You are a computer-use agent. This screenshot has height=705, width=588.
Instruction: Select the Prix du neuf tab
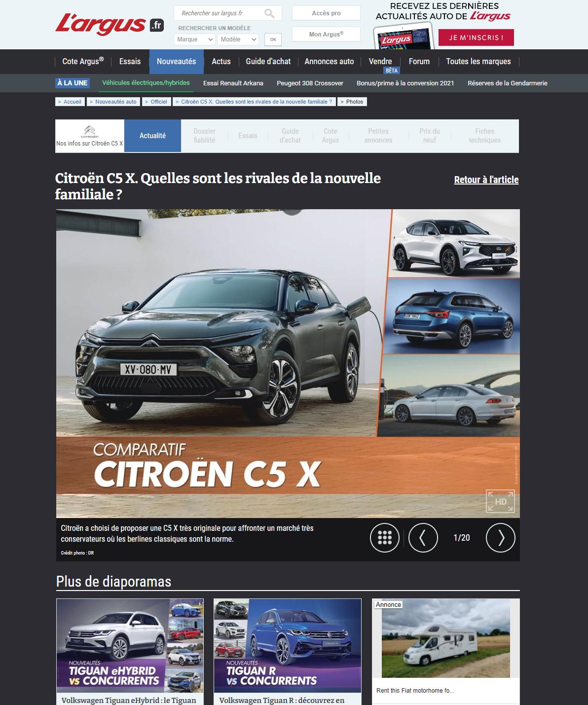click(430, 136)
